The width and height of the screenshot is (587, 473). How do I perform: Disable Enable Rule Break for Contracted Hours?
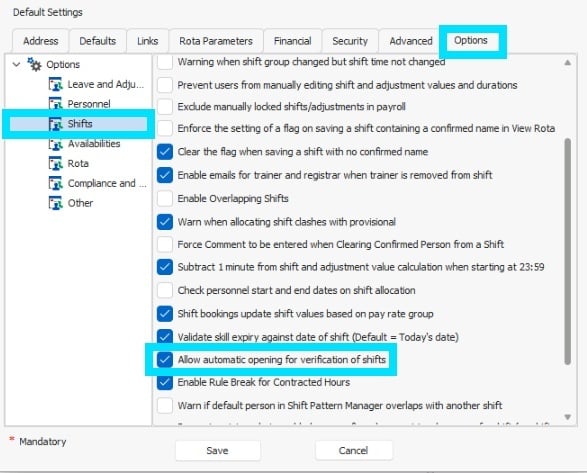point(165,382)
